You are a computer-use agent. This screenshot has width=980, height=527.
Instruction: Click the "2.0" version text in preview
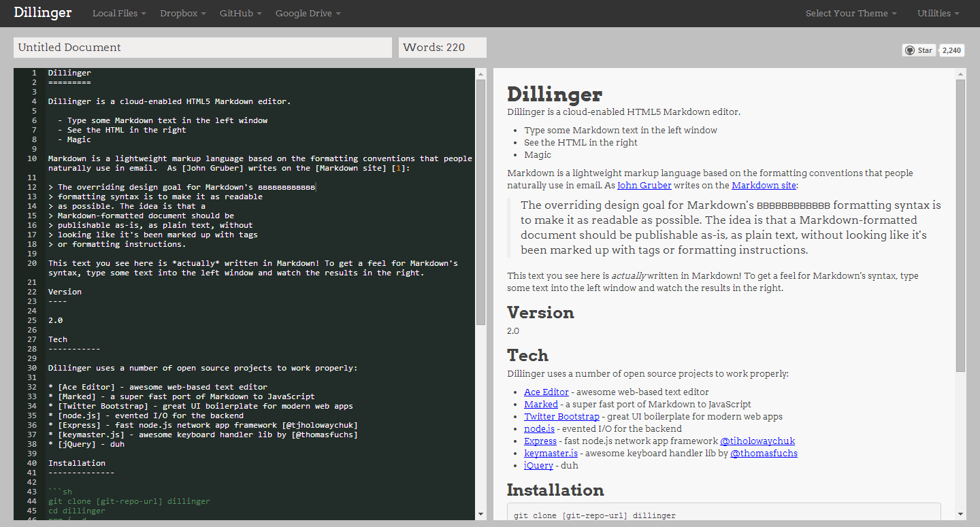[513, 331]
